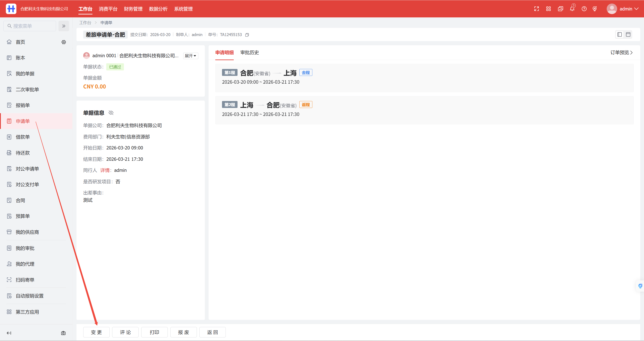Click the notification bell icon
Image resolution: width=644 pixels, height=341 pixels.
pos(572,9)
